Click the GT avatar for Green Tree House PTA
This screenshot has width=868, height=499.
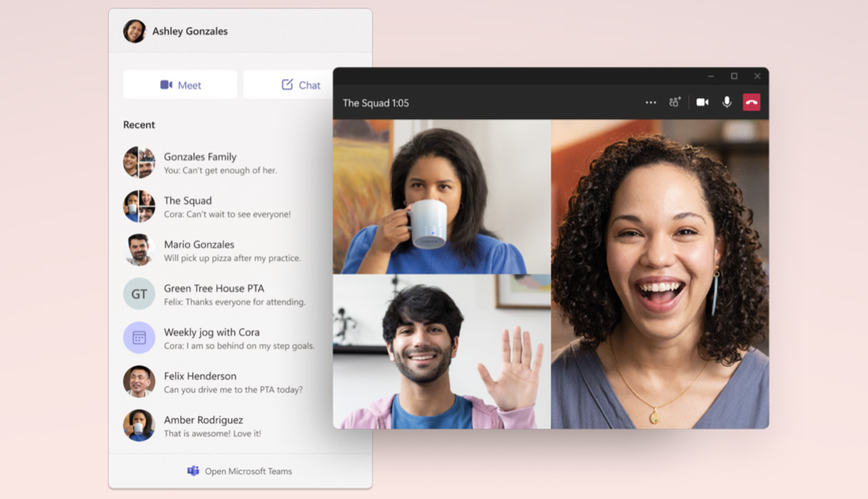click(x=139, y=294)
